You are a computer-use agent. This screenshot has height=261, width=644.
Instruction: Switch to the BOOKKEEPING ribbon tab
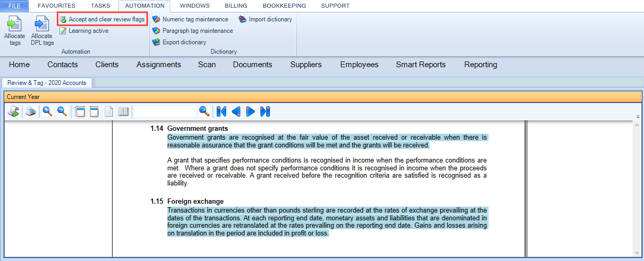284,6
